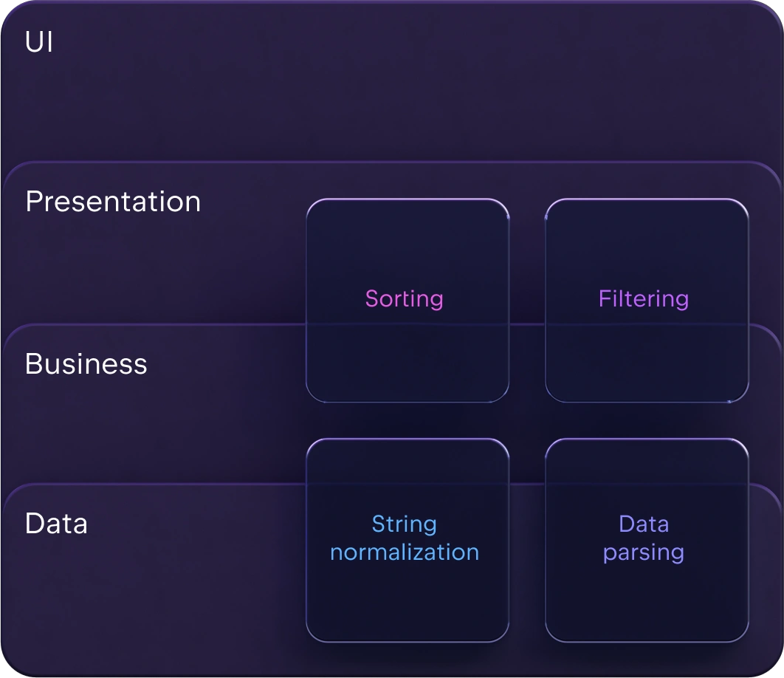Select the Presentation layer label
This screenshot has width=784, height=678.
pos(113,202)
